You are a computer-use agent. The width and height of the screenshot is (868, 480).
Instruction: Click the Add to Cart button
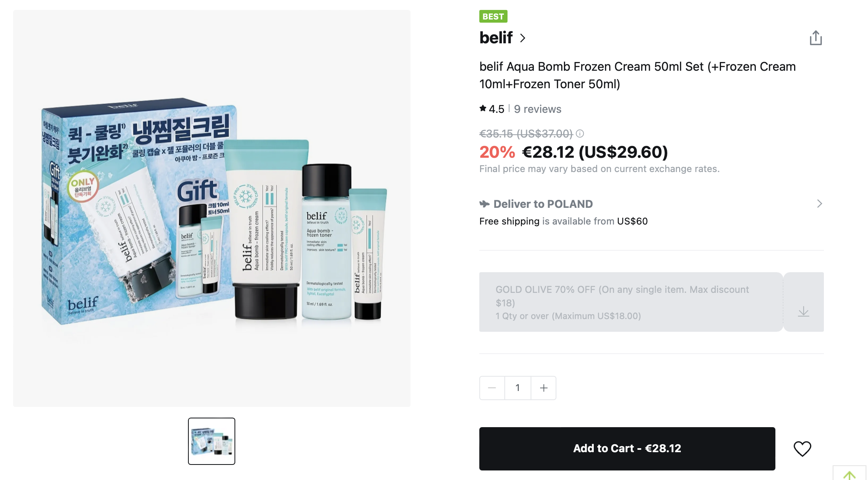tap(627, 449)
